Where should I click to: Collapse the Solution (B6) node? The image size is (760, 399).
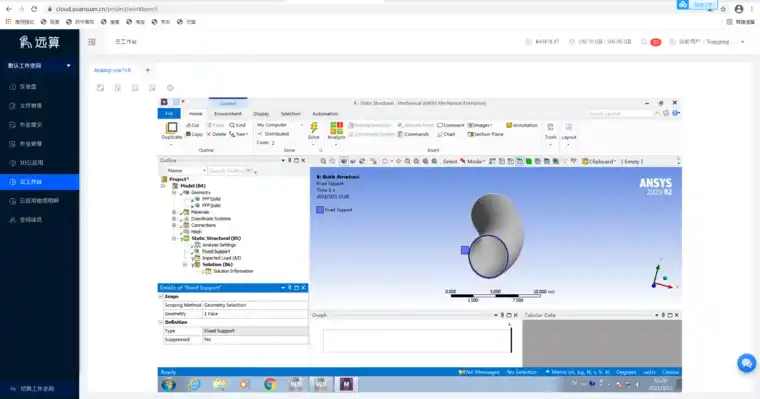(x=185, y=265)
